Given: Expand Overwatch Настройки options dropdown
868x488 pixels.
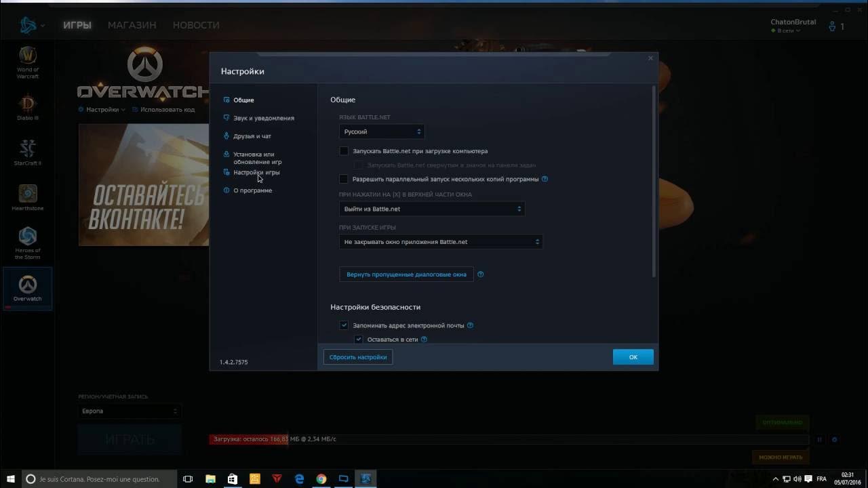Looking at the screenshot, I should (x=102, y=109).
